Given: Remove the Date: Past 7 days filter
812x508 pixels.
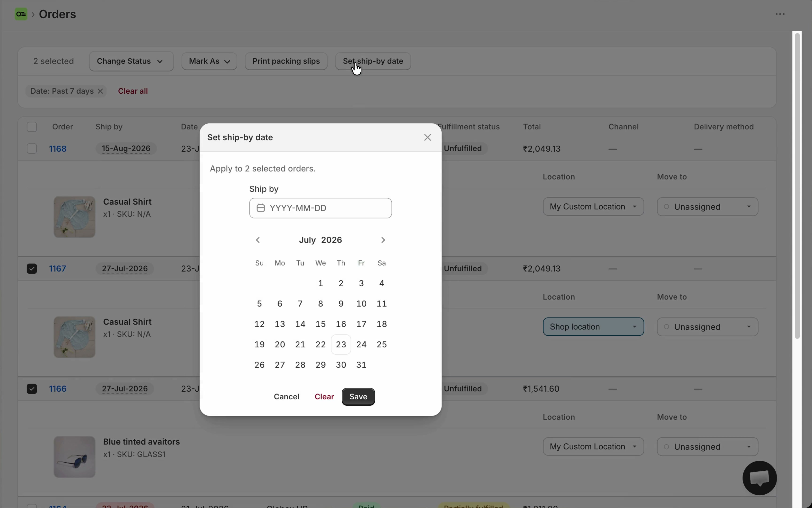Looking at the screenshot, I should 100,91.
